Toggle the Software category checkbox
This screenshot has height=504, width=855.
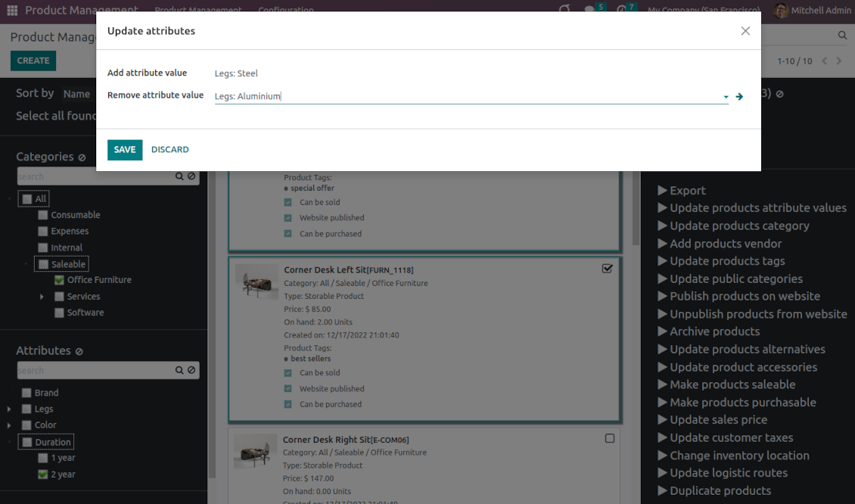pyautogui.click(x=60, y=313)
